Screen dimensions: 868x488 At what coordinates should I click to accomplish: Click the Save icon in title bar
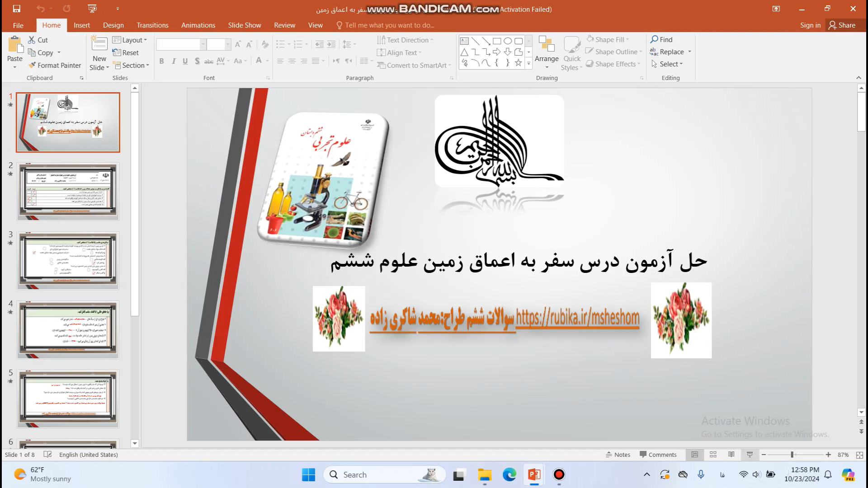16,9
